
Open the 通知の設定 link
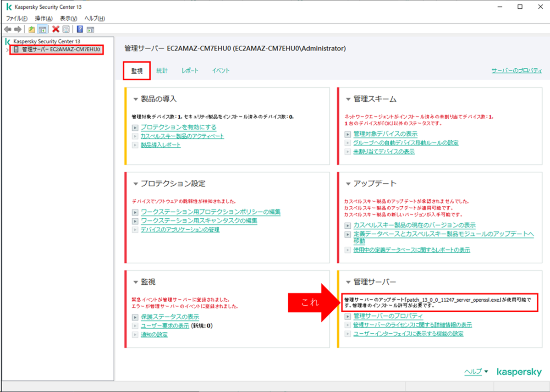point(154,334)
